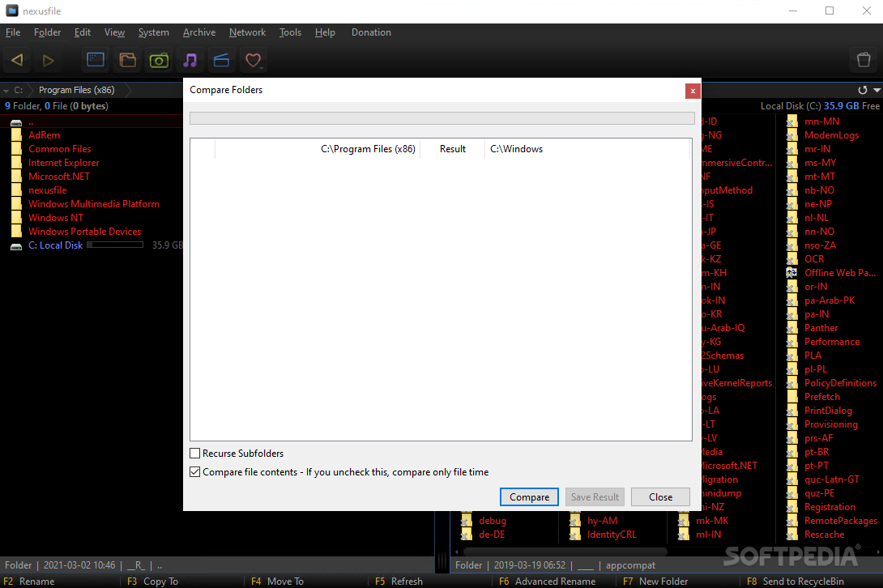Screen dimensions: 883x588
Task: Click F2 Rename function key button
Action: [29, 582]
